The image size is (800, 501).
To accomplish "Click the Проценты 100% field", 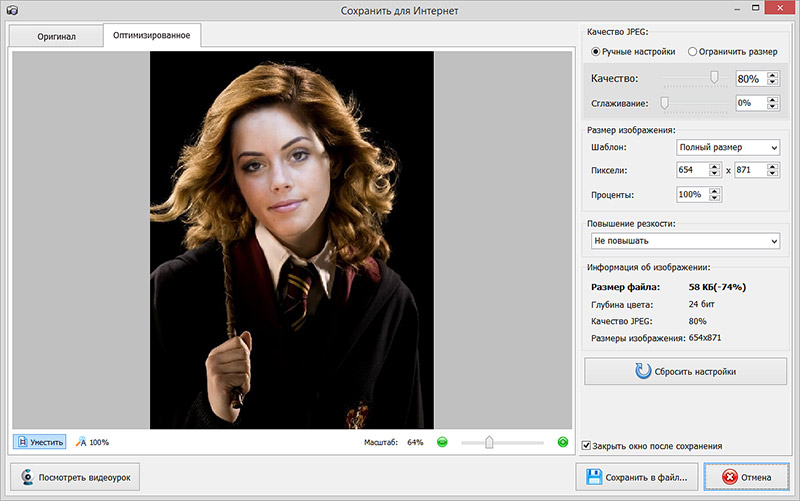I will [692, 194].
